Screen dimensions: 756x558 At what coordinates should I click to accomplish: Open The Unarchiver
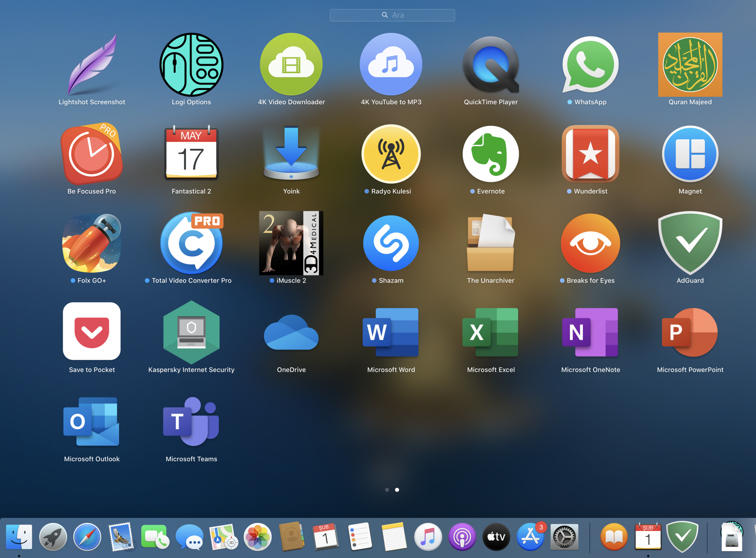tap(491, 243)
